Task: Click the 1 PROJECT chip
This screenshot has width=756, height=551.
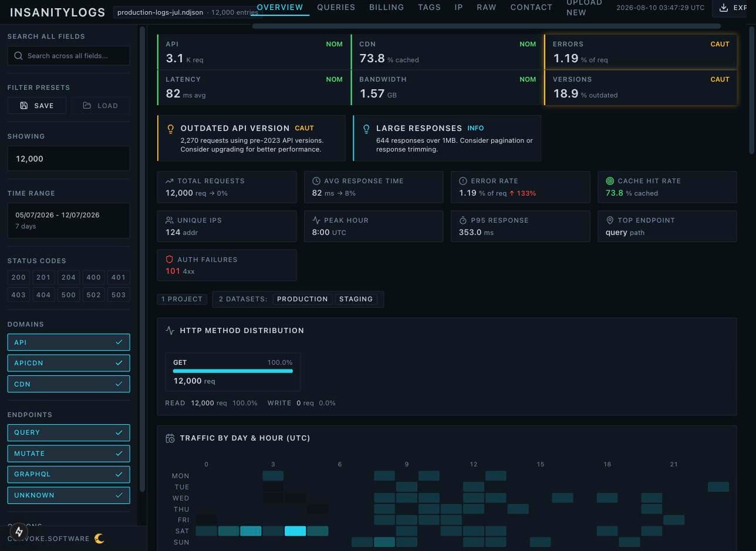Action: point(182,299)
